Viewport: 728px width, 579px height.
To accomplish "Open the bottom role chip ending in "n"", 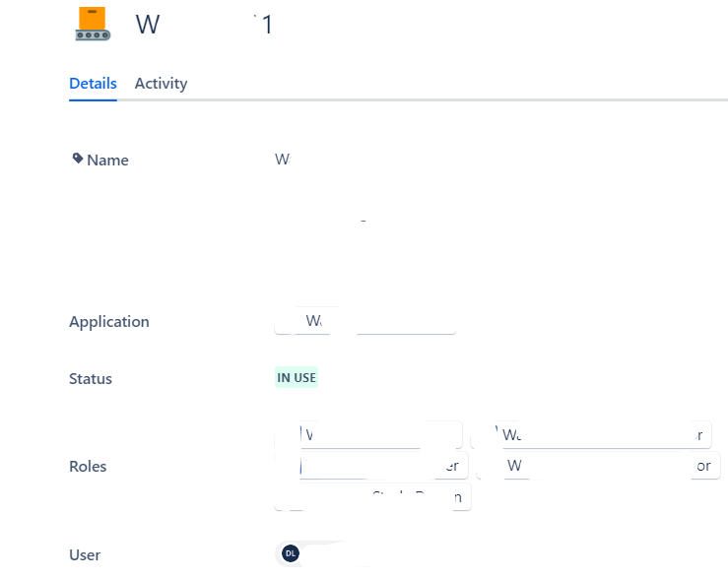I will [372, 497].
